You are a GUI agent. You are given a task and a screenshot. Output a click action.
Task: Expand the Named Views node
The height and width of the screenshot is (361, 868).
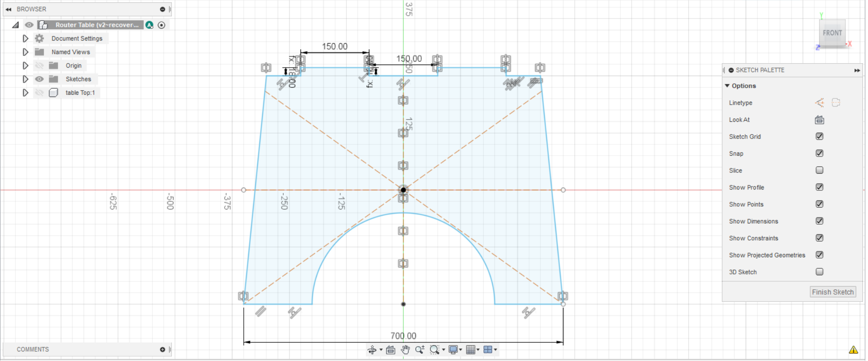[26, 52]
